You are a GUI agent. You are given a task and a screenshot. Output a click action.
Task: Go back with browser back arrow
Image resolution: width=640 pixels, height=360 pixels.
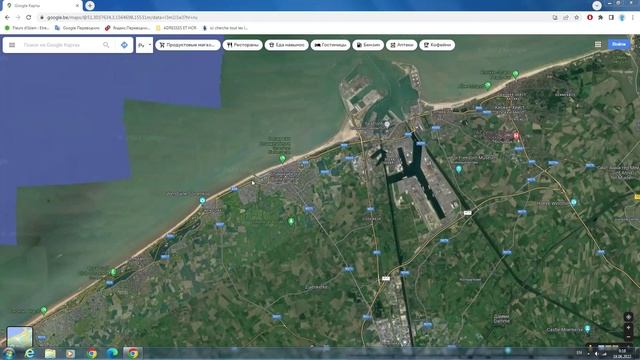pyautogui.click(x=7, y=18)
